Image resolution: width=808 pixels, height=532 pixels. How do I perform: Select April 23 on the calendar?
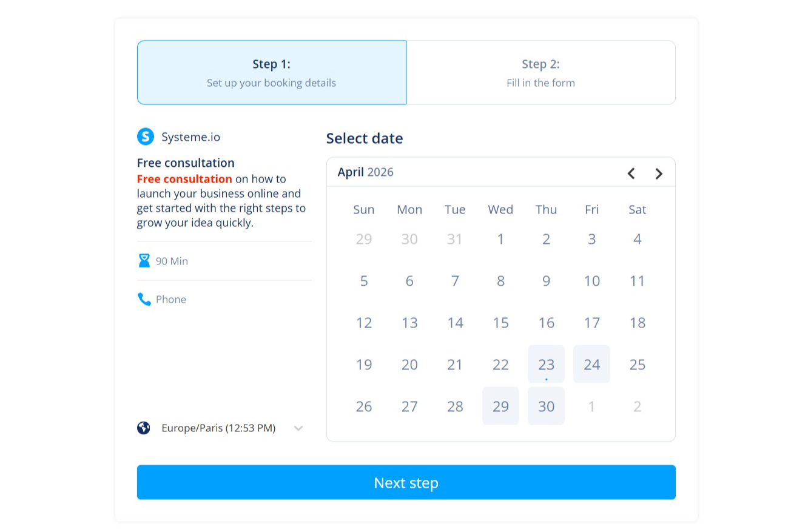[x=546, y=364]
